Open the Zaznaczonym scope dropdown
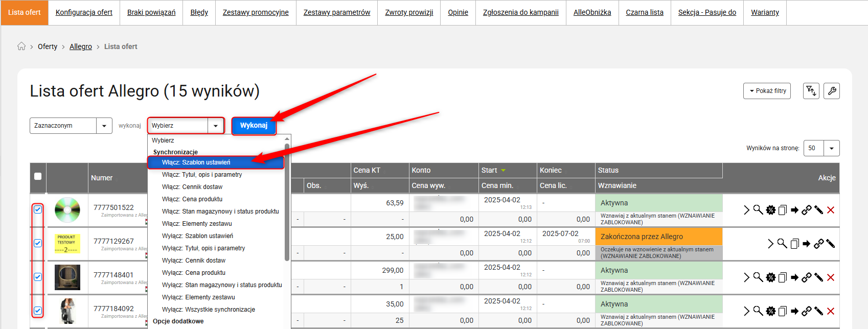Viewport: 868px width, 329px height. tap(71, 126)
